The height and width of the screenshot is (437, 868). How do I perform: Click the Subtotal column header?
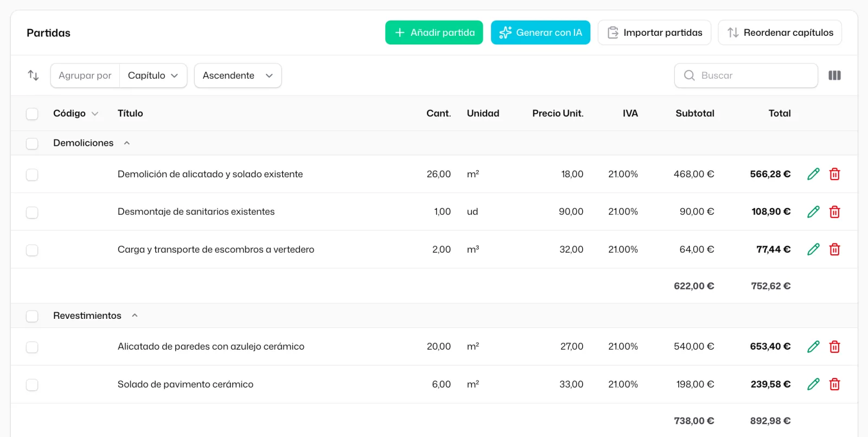[695, 113]
